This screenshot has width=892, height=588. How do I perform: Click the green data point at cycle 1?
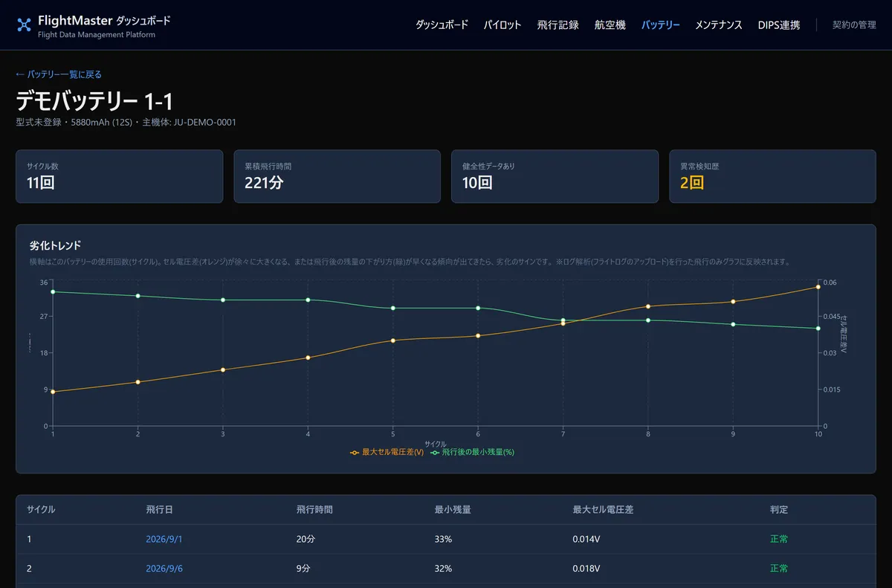[x=53, y=291]
